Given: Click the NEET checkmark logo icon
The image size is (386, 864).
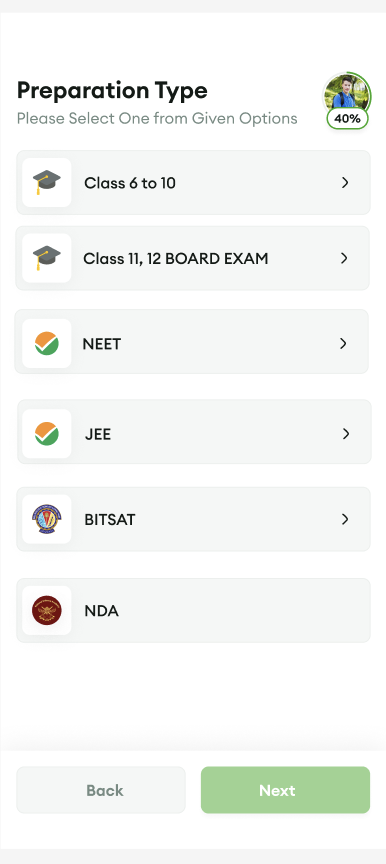Looking at the screenshot, I should tap(47, 343).
